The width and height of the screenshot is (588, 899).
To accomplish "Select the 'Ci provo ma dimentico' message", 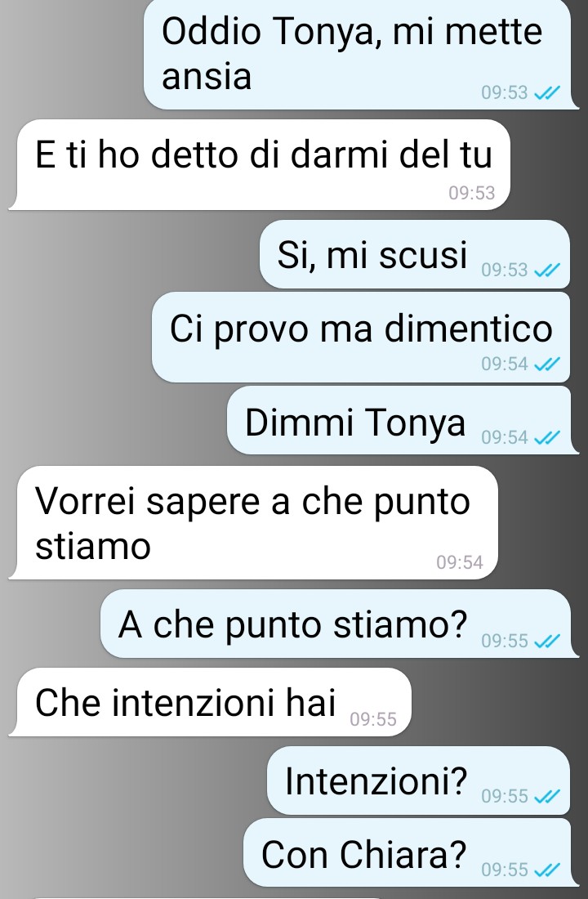I will (361, 337).
